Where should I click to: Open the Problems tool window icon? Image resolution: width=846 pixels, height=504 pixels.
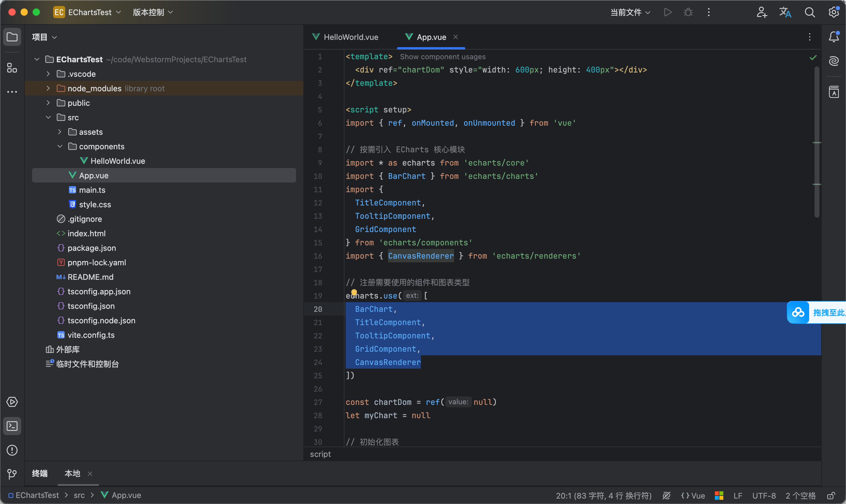click(x=12, y=450)
